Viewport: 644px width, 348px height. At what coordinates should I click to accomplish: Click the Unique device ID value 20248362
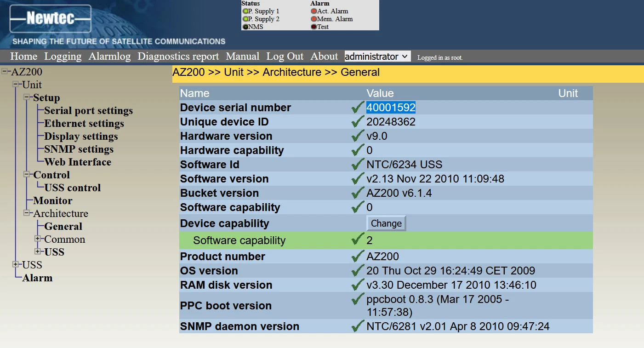(x=391, y=122)
